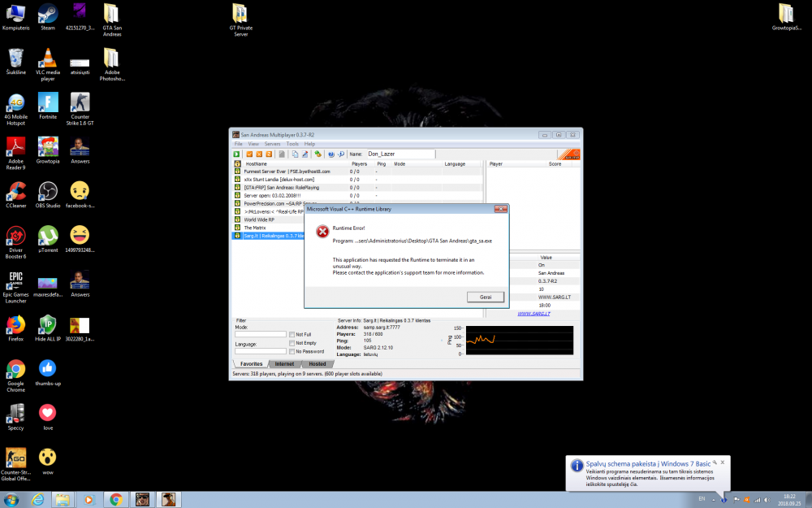Click the blue Help question mark icon
The width and height of the screenshot is (812, 508).
pos(331,154)
